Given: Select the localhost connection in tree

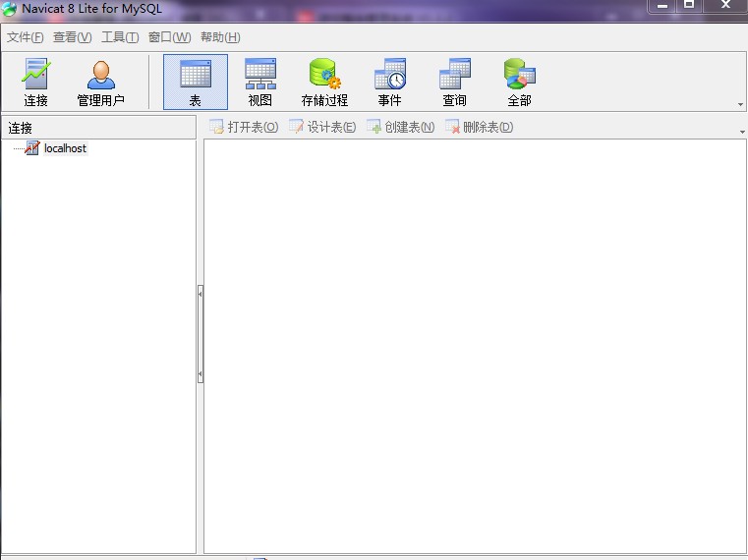Looking at the screenshot, I should pyautogui.click(x=65, y=148).
